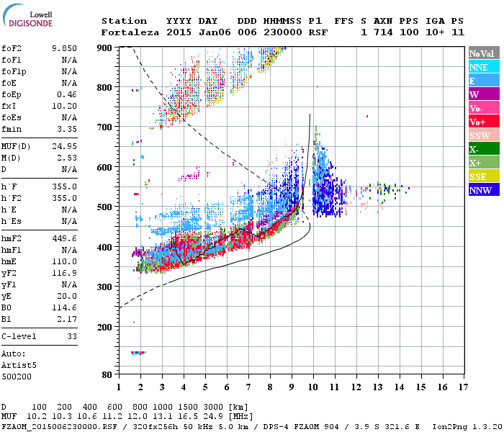The height and width of the screenshot is (432, 504).
Task: Select the NoVal legend swatch
Action: (484, 53)
